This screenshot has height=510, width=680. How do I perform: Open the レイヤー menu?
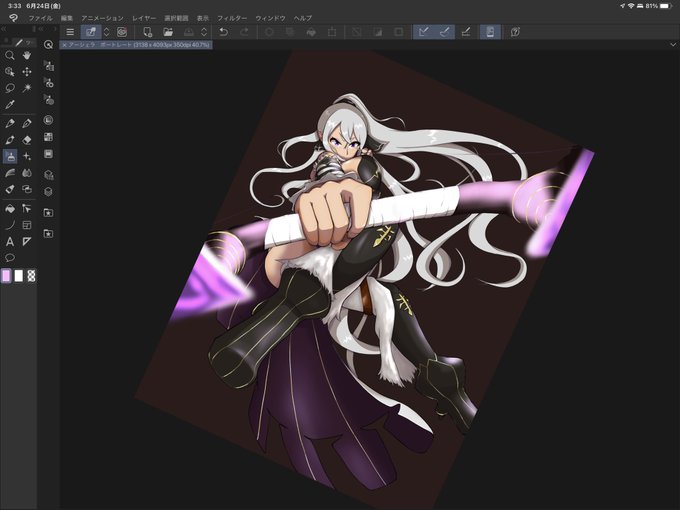tap(144, 18)
